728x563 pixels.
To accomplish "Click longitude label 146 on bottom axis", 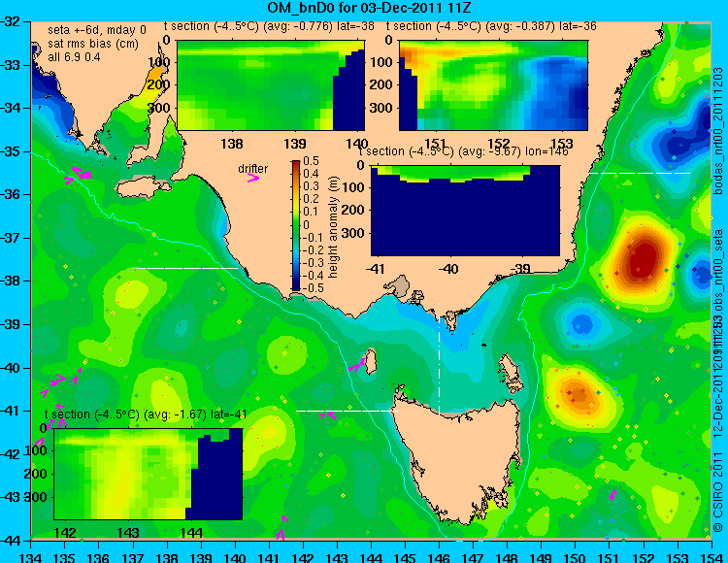I will click(439, 557).
